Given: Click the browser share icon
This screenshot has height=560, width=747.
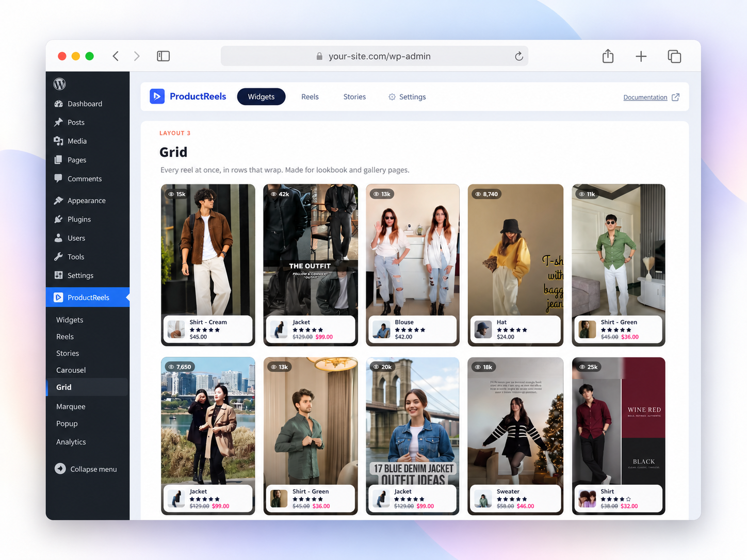Looking at the screenshot, I should pyautogui.click(x=608, y=56).
